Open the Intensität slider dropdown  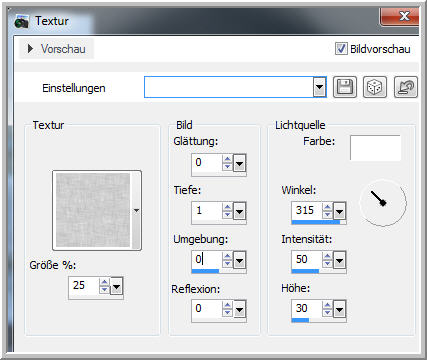coord(339,260)
